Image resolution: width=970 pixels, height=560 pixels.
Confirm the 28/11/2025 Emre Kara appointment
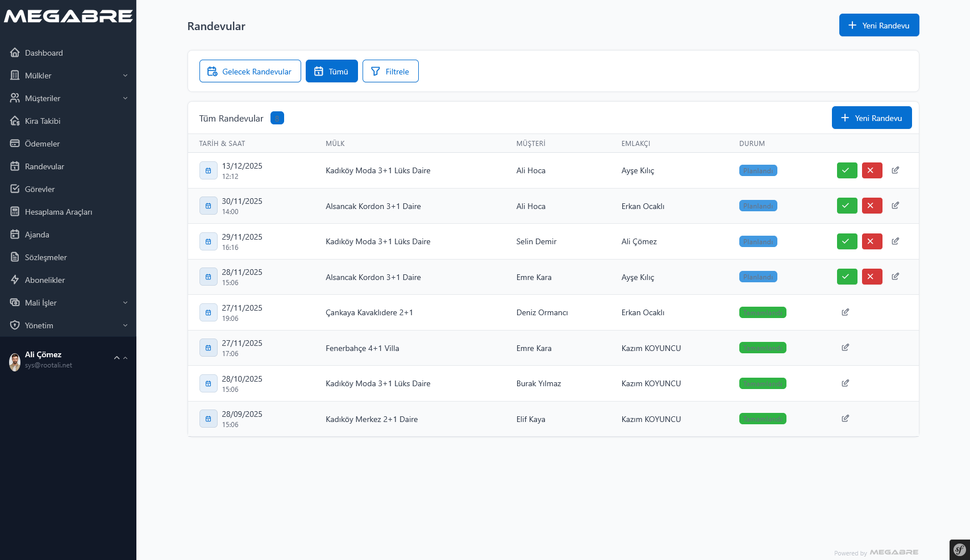pyautogui.click(x=847, y=277)
